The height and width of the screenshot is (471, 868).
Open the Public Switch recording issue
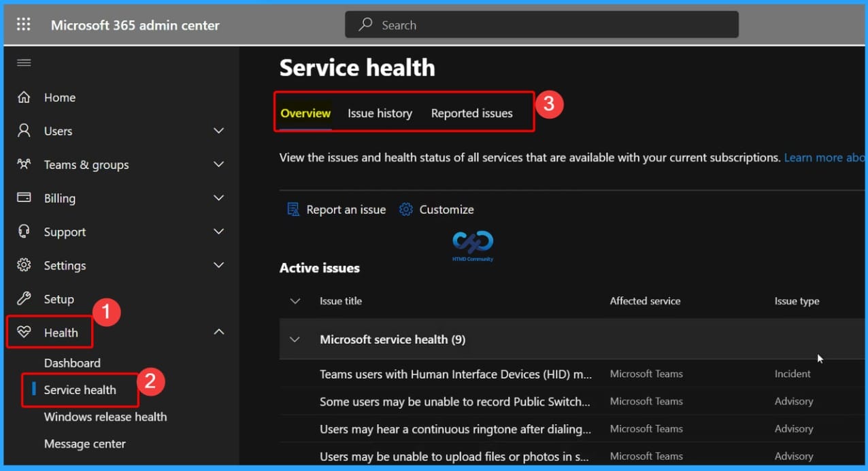point(455,401)
